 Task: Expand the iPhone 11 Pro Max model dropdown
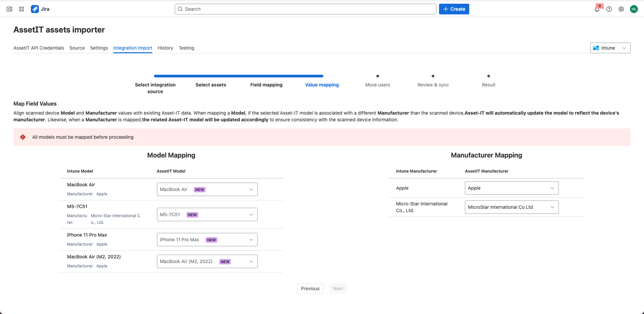click(x=207, y=240)
